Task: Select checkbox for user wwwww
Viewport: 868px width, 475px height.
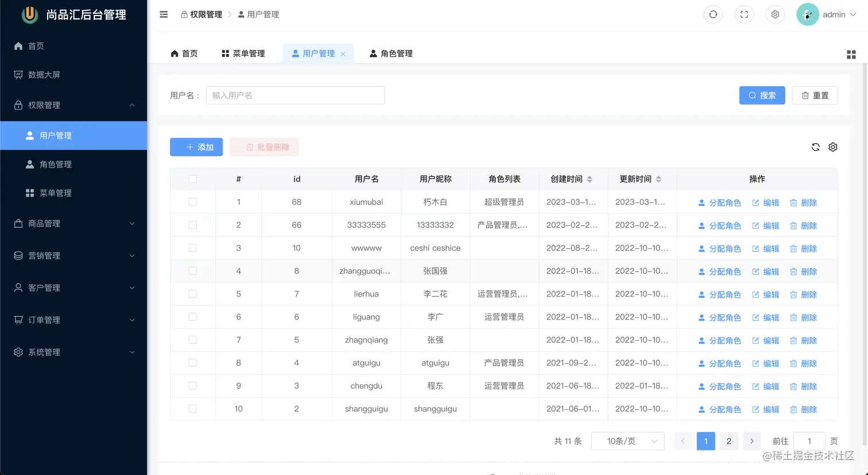Action: coord(193,248)
